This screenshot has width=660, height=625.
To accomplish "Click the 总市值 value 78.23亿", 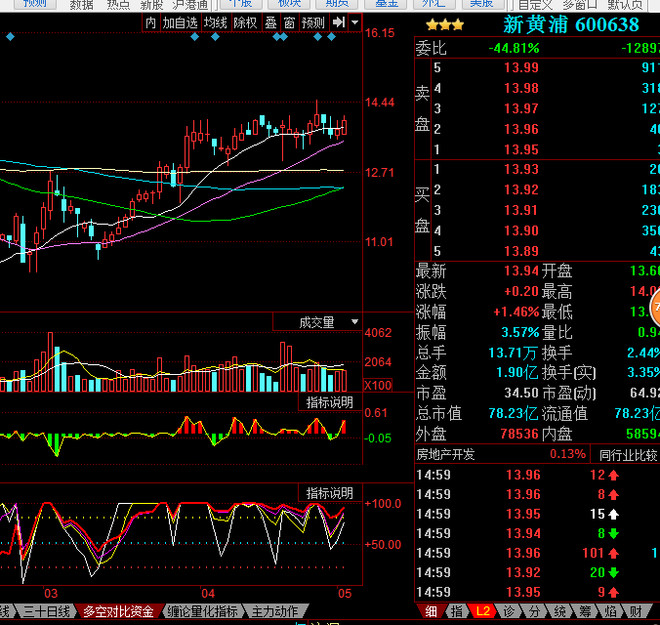I will [x=514, y=413].
